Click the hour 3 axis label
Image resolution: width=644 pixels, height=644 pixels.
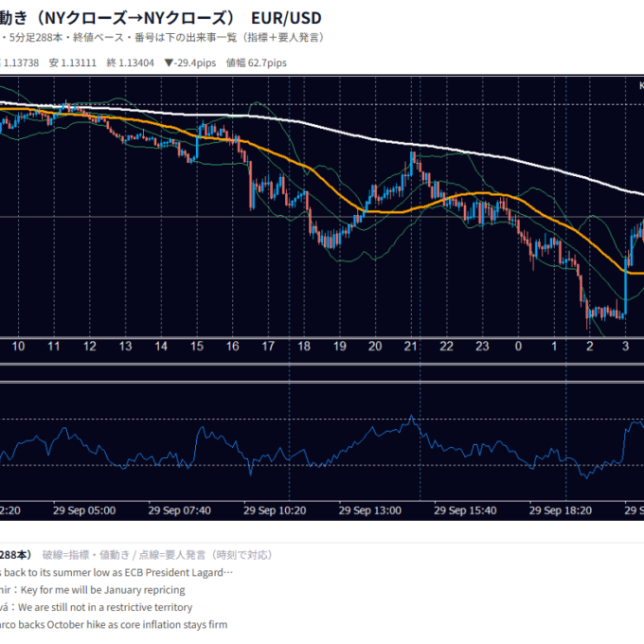tap(625, 347)
